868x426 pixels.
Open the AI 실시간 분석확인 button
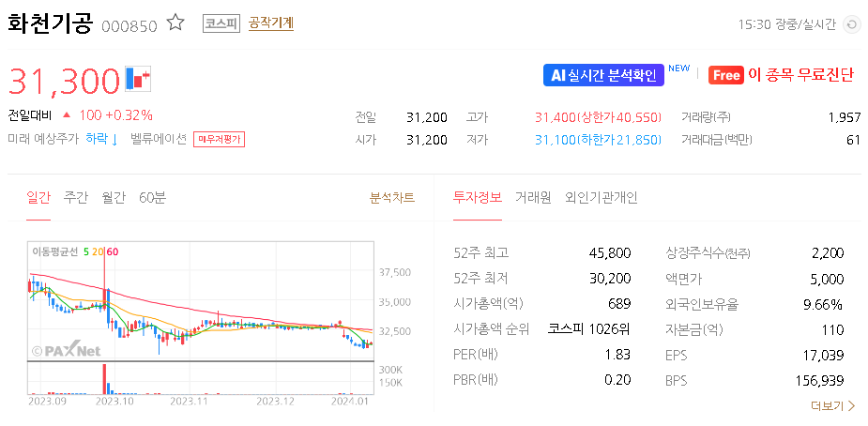click(604, 75)
